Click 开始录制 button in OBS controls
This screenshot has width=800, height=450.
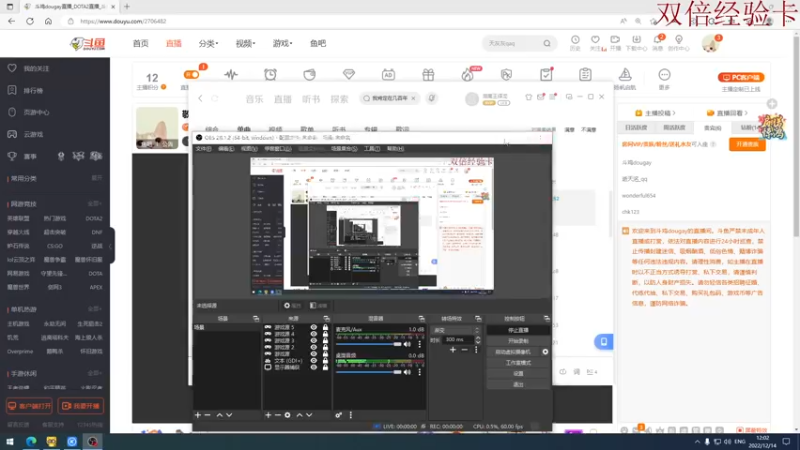coord(518,341)
